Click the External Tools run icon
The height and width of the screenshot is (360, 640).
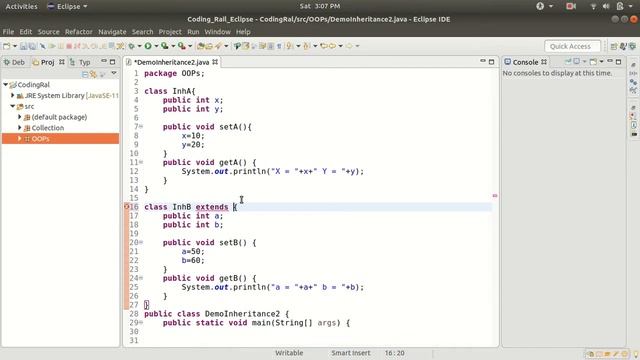point(182,46)
